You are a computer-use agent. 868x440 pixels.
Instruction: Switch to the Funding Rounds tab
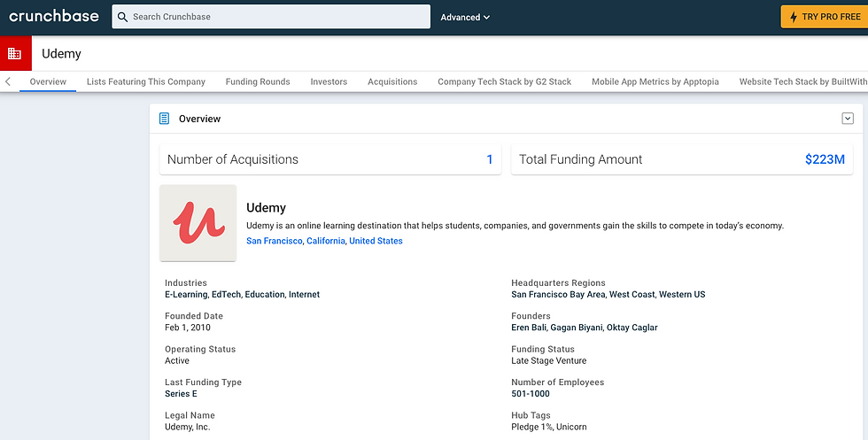(258, 81)
